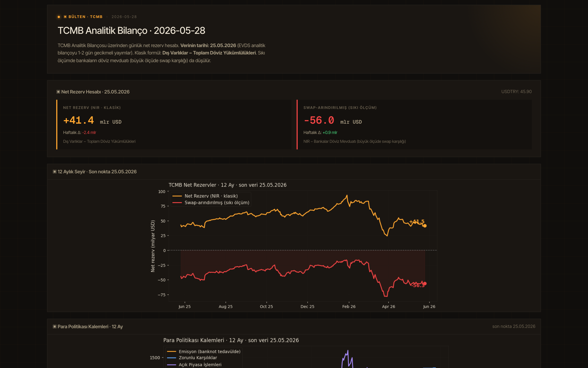The image size is (588, 368).
Task: Click the blue Zorunlu Karşılıklar legend swatch
Action: pyautogui.click(x=171, y=358)
